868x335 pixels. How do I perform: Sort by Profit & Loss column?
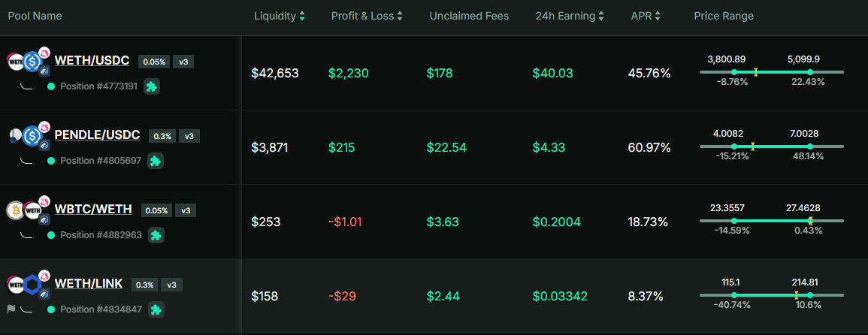pos(367,16)
